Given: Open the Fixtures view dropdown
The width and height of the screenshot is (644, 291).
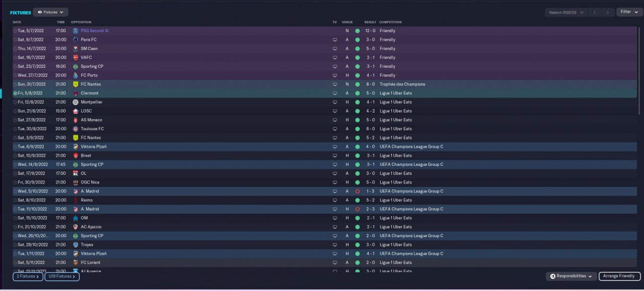Looking at the screenshot, I should point(51,12).
